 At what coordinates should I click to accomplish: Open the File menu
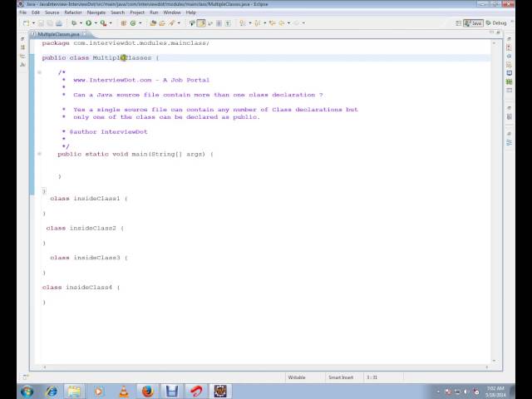tap(22, 12)
